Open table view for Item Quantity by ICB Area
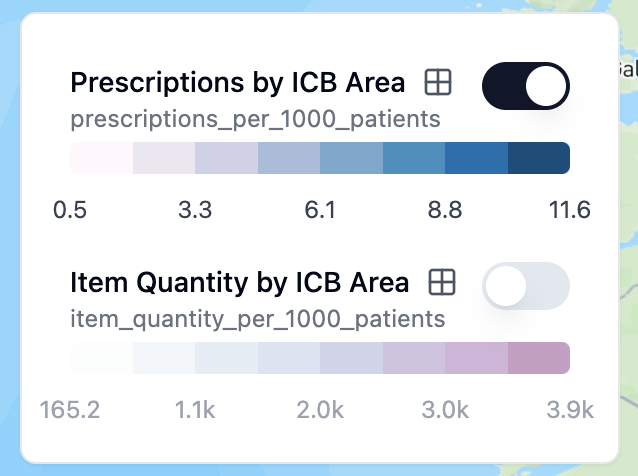 coord(442,282)
